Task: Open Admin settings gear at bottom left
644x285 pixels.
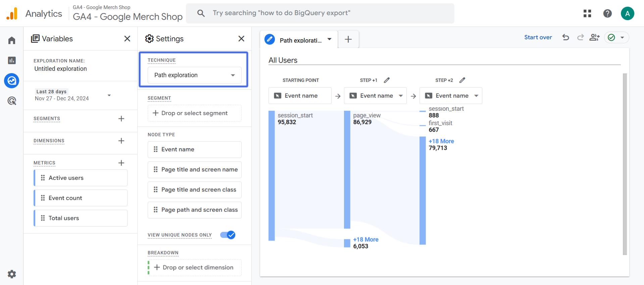Action: 12,274
